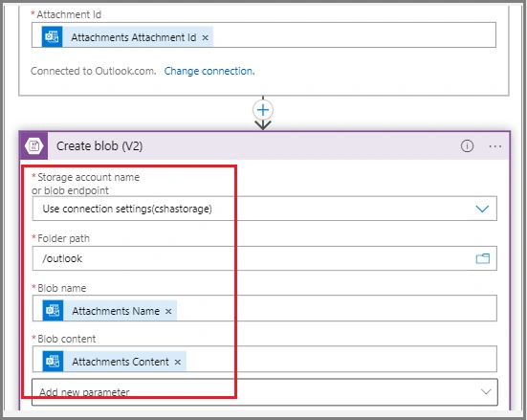Click Outlook icon on Attachments Content token
The width and height of the screenshot is (527, 420).
[53, 361]
